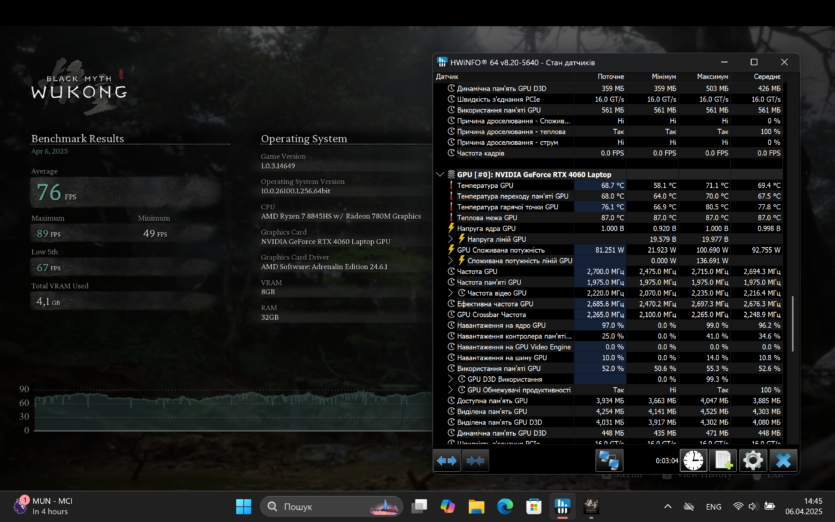The image size is (835, 522).
Task: Start logging with the document plus icon
Action: click(723, 460)
